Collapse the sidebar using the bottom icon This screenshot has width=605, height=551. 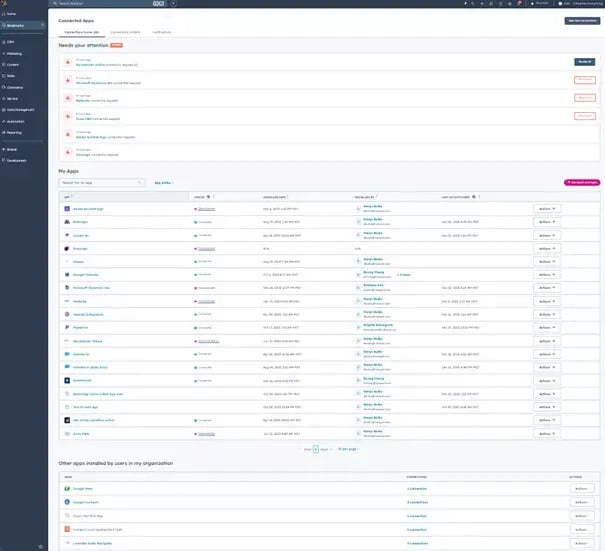(x=41, y=546)
